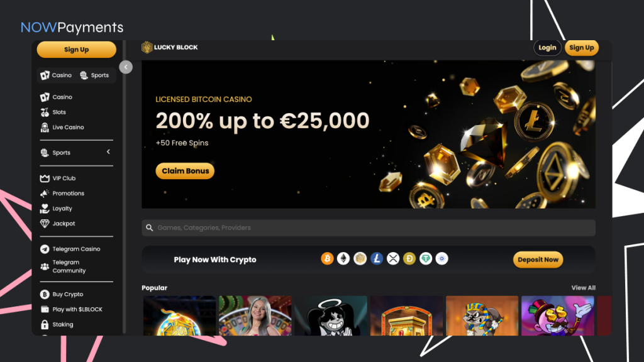This screenshot has height=362, width=644.
Task: Choose the Ethereum coin icon
Action: 343,258
